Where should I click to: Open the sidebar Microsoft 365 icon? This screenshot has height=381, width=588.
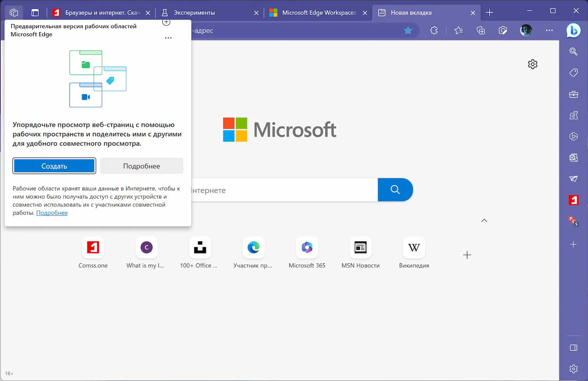pos(573,137)
